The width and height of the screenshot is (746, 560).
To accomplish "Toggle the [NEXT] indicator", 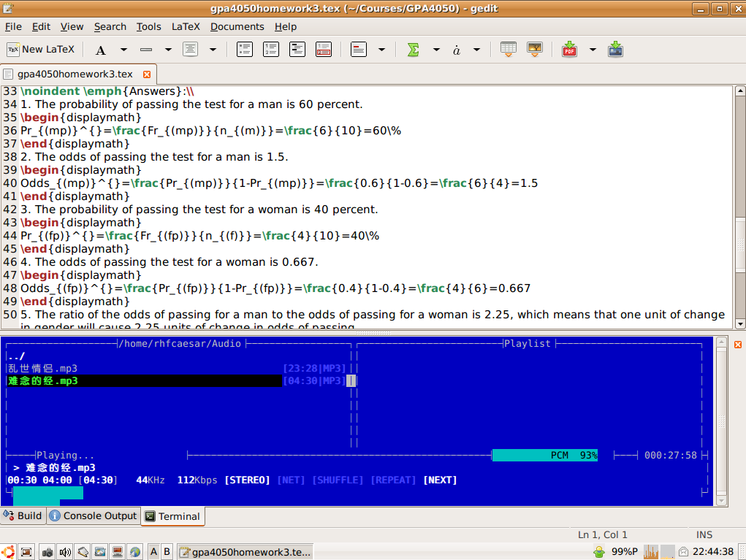I will [x=440, y=480].
